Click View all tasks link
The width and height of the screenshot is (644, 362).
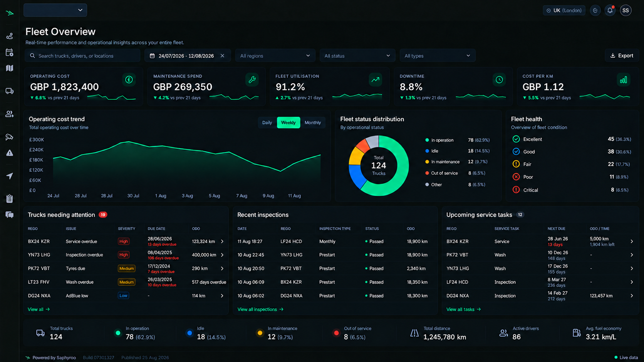pyautogui.click(x=463, y=309)
